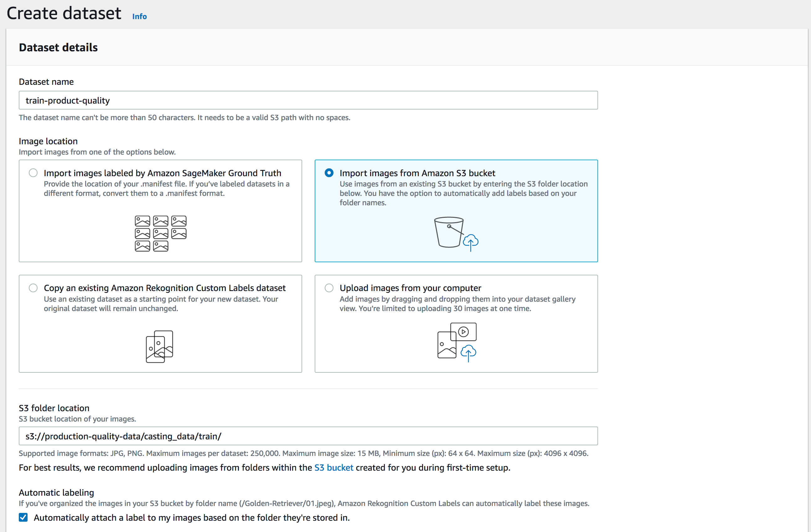Viewport: 811px width, 532px height.
Task: Open the Info link beside Create dataset
Action: pyautogui.click(x=139, y=16)
